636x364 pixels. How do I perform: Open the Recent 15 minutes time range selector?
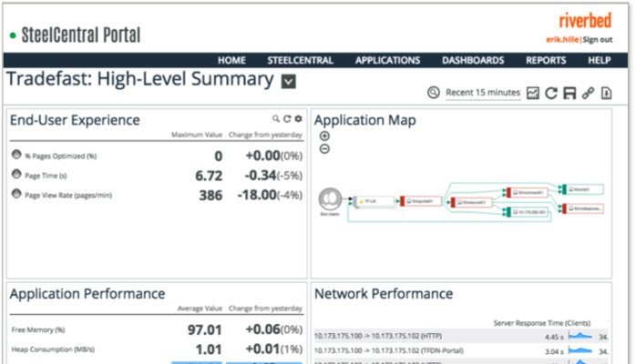(483, 93)
